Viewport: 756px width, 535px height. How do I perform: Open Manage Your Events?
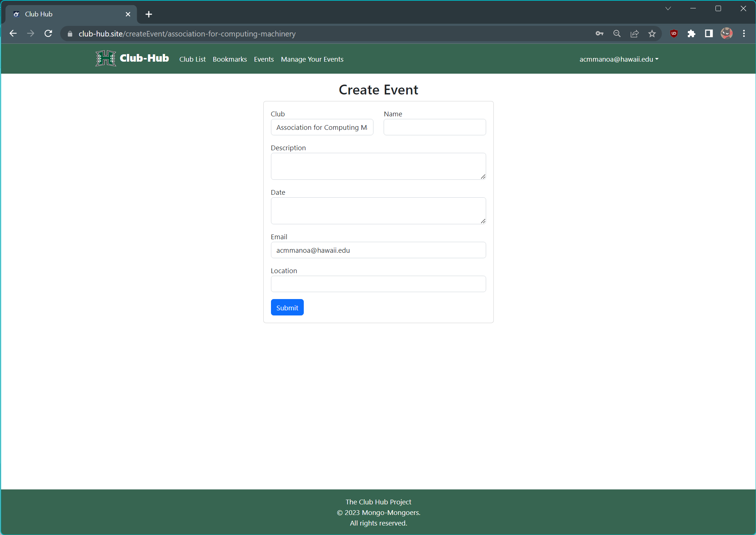(x=312, y=59)
